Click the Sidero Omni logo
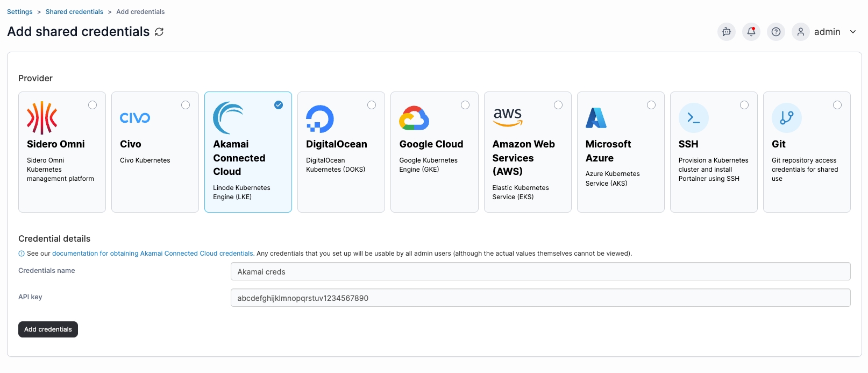The height and width of the screenshot is (373, 868). [x=42, y=118]
